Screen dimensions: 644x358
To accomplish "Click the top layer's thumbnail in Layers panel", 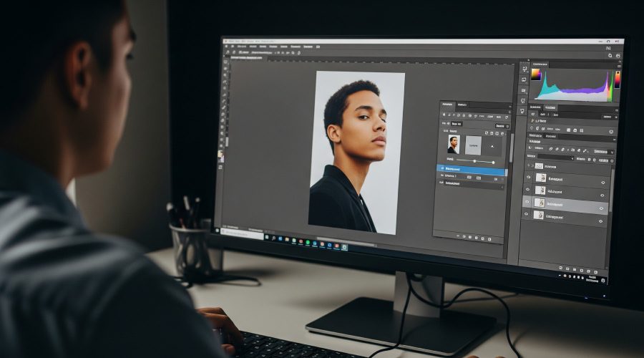I will pos(541,177).
